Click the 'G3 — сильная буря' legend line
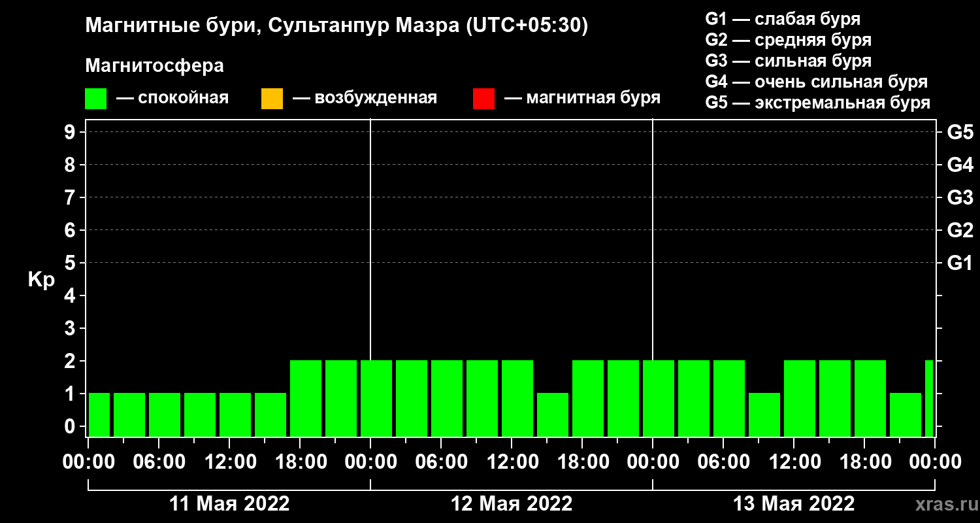 (x=789, y=61)
